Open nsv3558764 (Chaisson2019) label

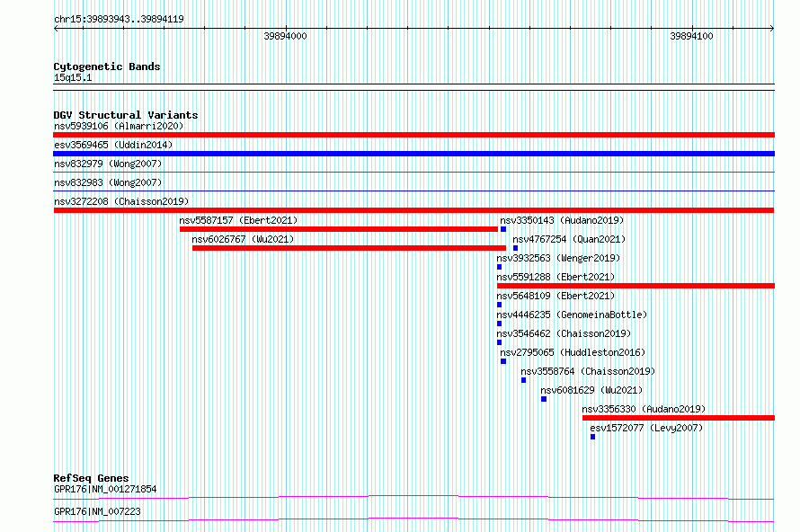coord(588,371)
